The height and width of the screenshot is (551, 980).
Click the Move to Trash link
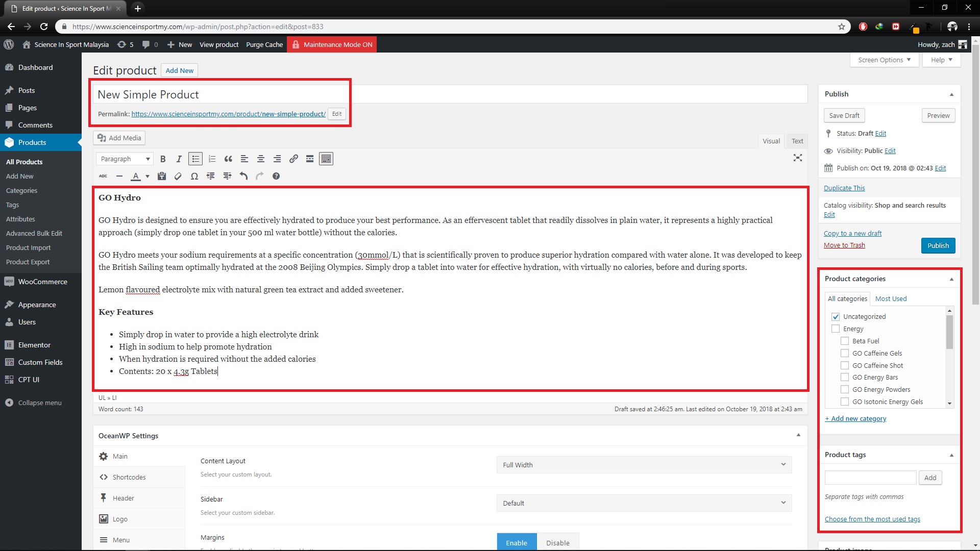coord(844,245)
